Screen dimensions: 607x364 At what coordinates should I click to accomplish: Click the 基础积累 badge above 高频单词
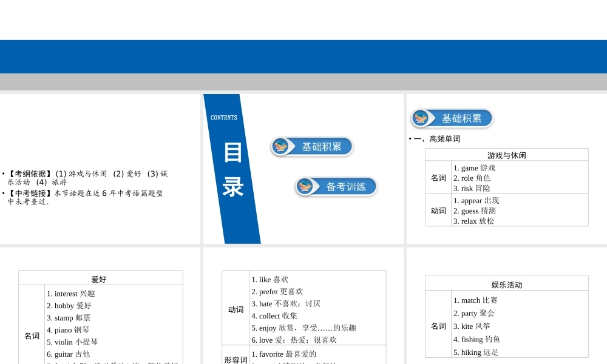click(452, 118)
